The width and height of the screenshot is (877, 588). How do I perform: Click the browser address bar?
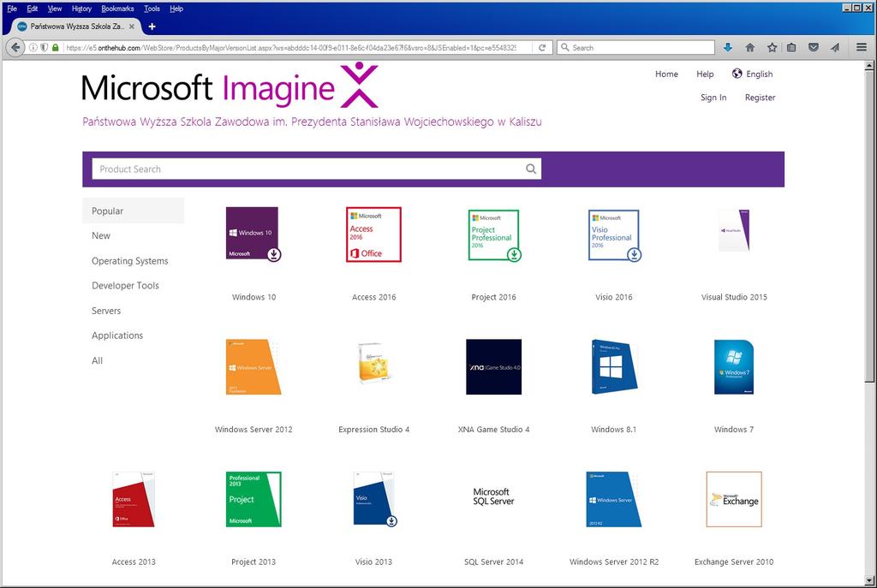(291, 48)
